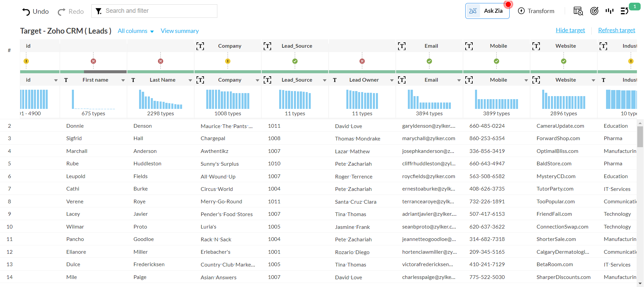Click the Transform button label
644x287 pixels.
[541, 11]
